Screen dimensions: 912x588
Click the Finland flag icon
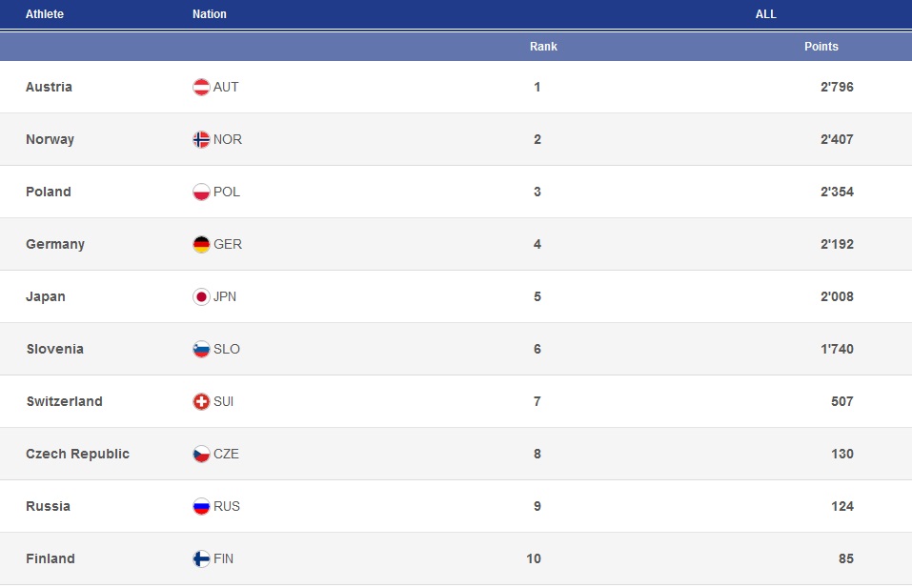point(201,558)
